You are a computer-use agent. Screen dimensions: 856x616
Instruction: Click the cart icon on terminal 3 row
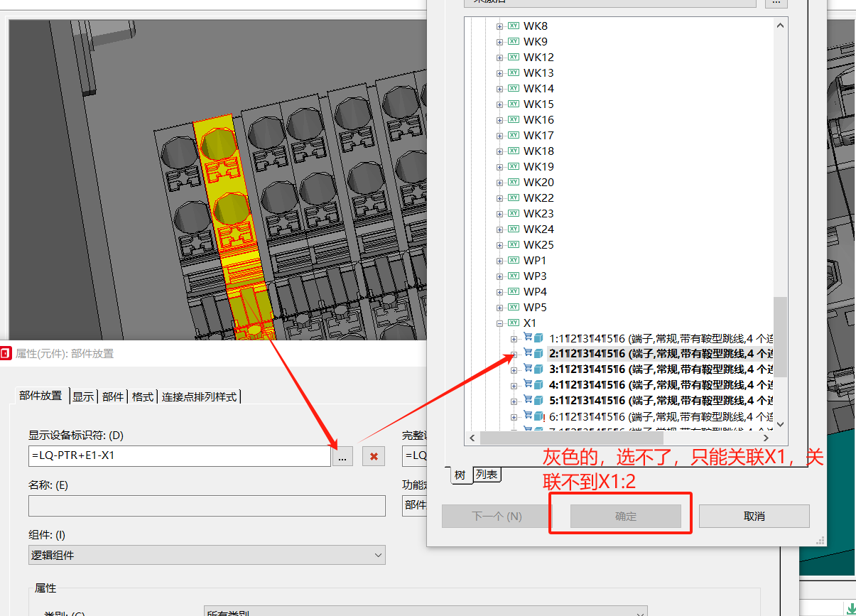pos(528,369)
